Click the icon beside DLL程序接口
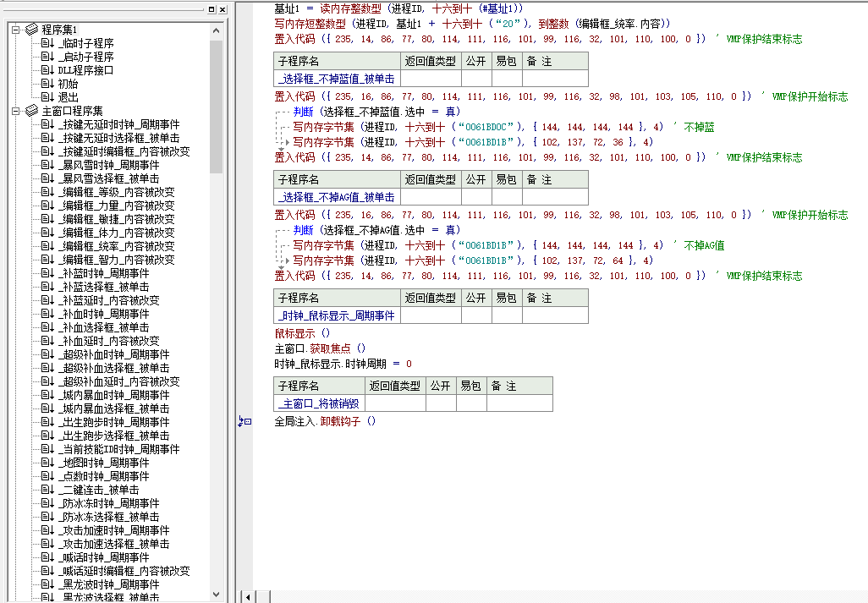Viewport: 868px width, 603px height. pos(47,70)
